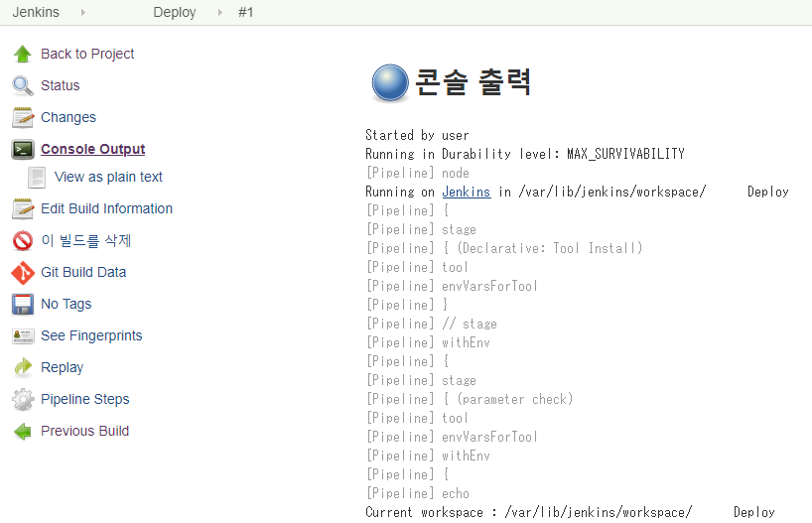Open the Status page link
Viewport: 812px width, 523px height.
point(61,85)
